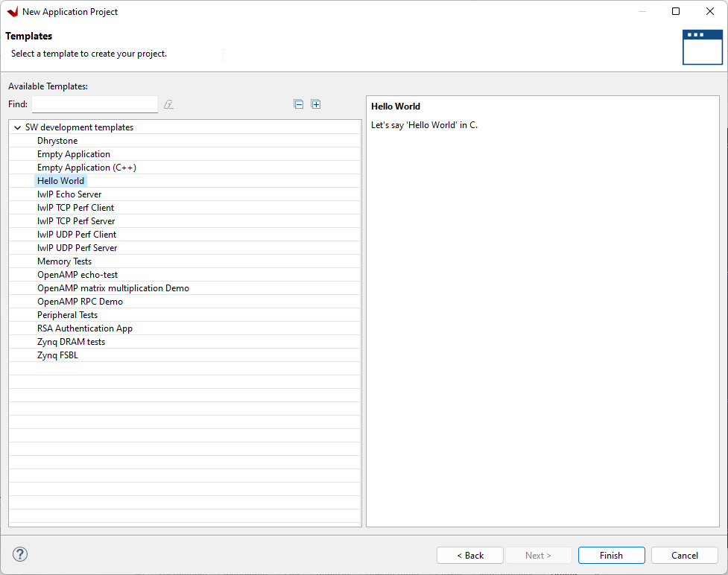Go to previous page with Back button
Image resolution: width=728 pixels, height=575 pixels.
click(470, 556)
